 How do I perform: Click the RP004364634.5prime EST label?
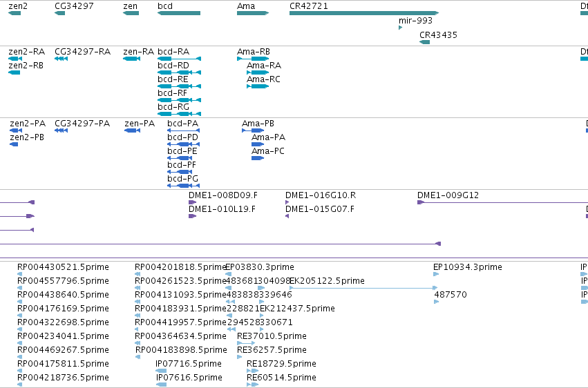click(x=180, y=336)
